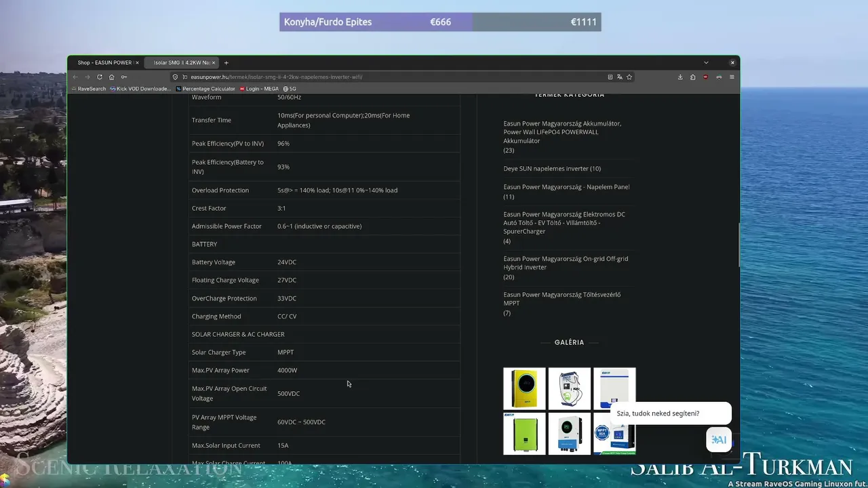
Task: Open a new browser tab
Action: click(226, 63)
